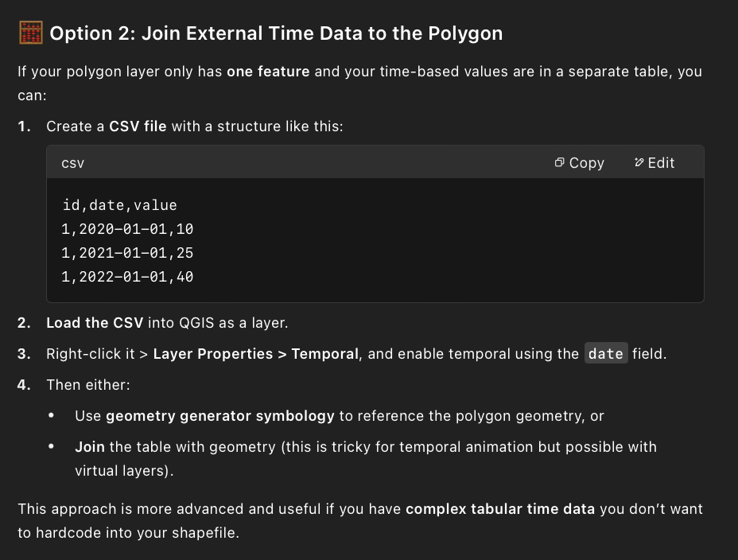Click the csv language label

click(73, 163)
